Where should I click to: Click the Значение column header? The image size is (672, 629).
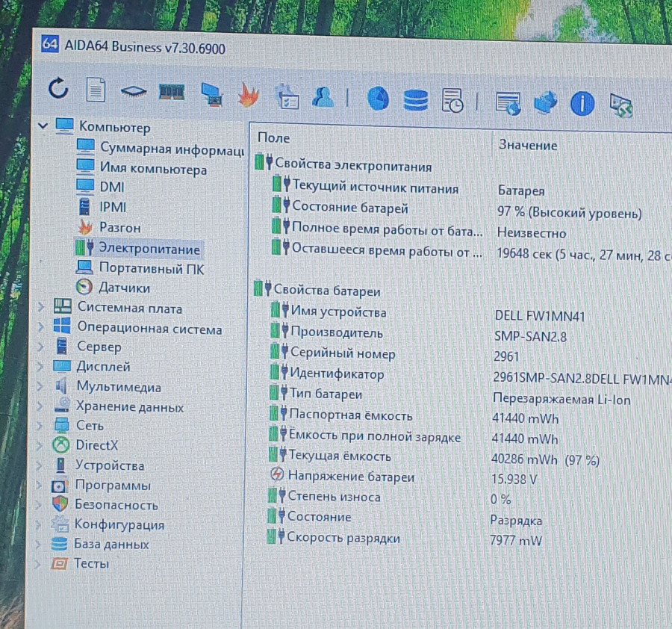[x=528, y=146]
